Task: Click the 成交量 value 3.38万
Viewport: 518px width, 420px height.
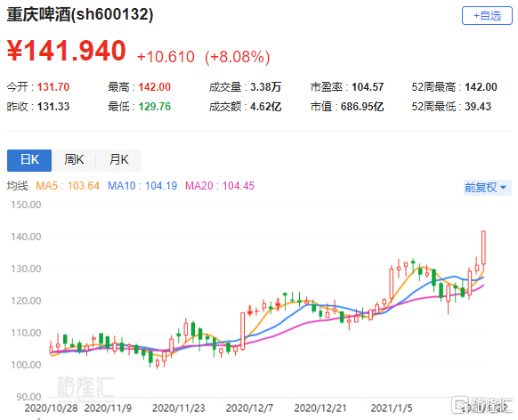Action: pos(265,87)
